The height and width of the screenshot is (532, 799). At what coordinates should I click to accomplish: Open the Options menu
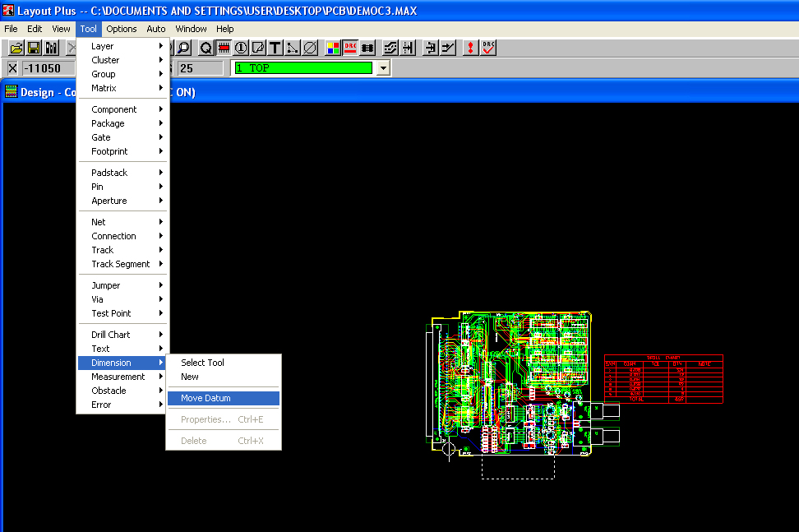[122, 29]
